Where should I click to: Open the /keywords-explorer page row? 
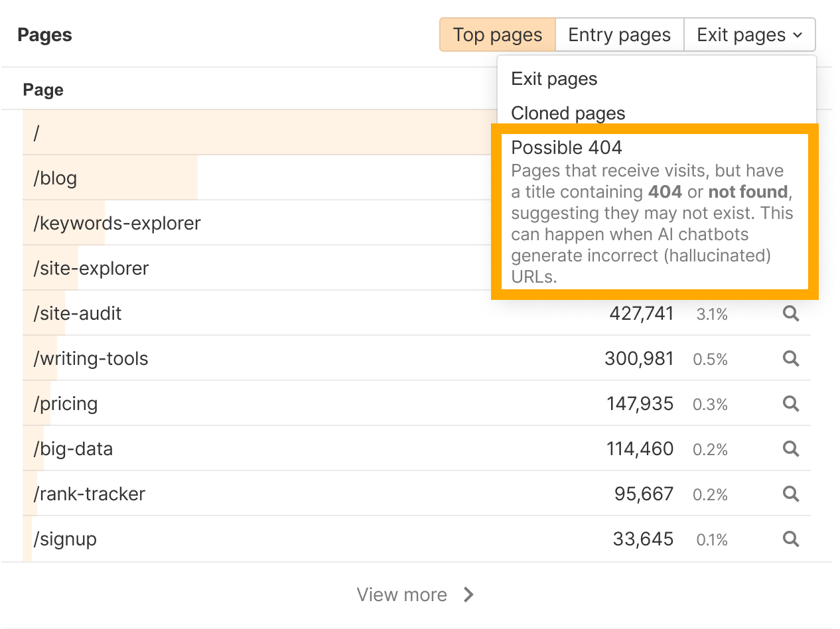point(117,223)
